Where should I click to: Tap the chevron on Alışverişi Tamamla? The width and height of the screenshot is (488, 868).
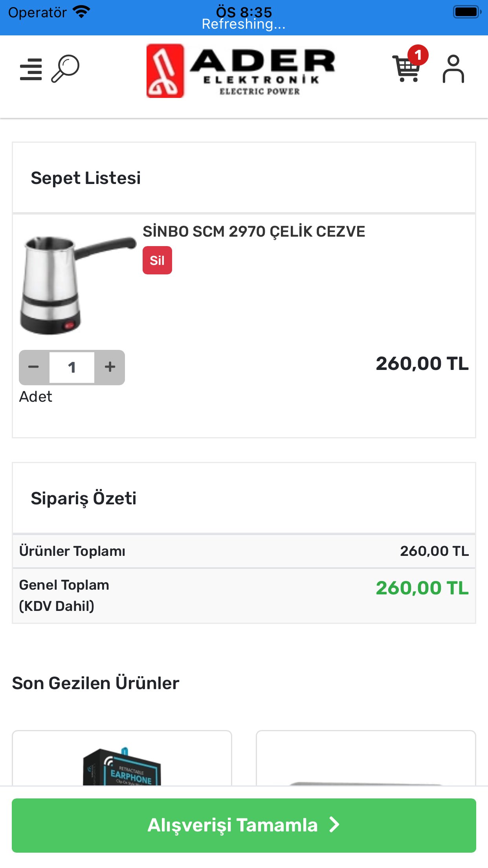(334, 825)
